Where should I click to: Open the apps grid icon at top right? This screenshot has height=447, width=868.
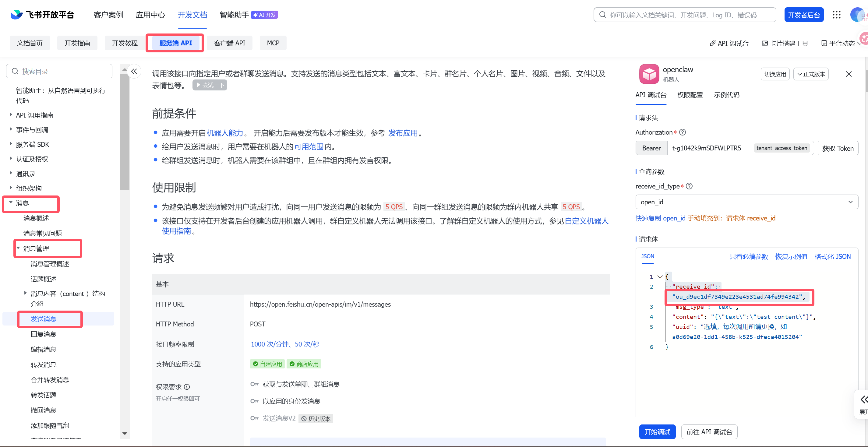(837, 15)
